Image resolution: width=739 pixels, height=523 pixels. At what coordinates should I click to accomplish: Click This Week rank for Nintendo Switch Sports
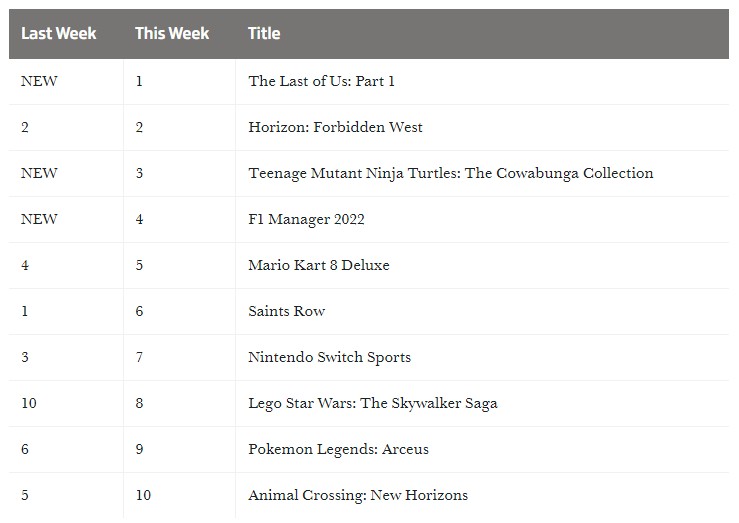139,357
